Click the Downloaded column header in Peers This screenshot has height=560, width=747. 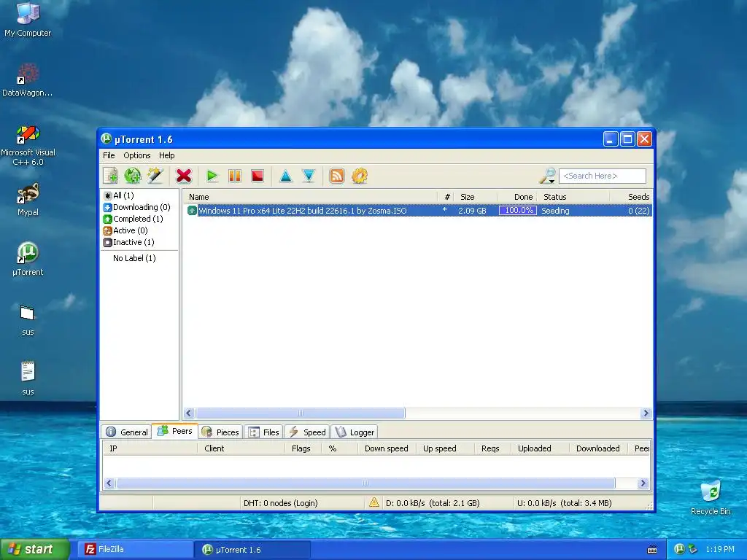(598, 448)
